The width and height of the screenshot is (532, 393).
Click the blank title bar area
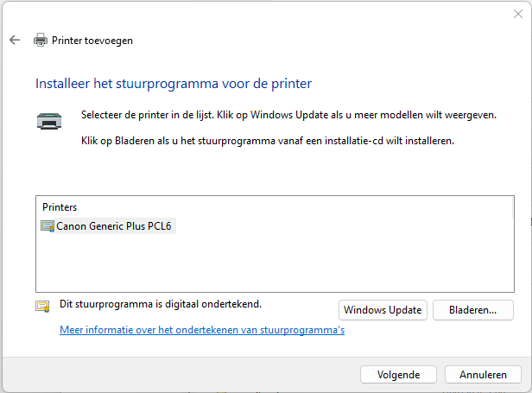pos(259,13)
